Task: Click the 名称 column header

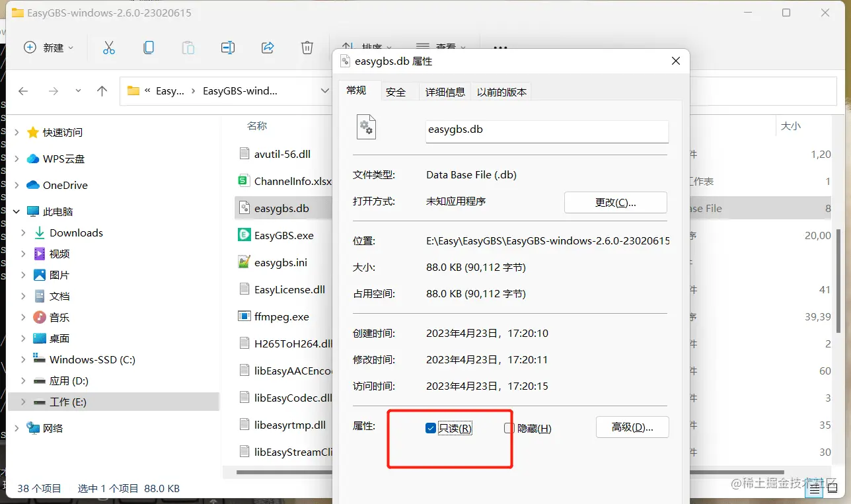Action: click(x=257, y=126)
